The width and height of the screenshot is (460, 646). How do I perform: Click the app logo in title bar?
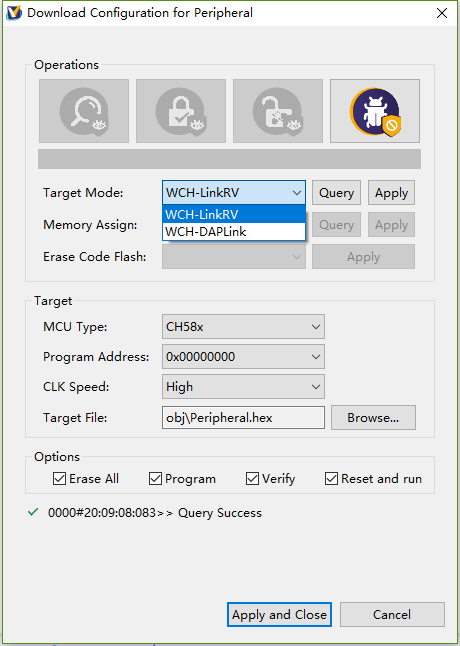click(13, 13)
